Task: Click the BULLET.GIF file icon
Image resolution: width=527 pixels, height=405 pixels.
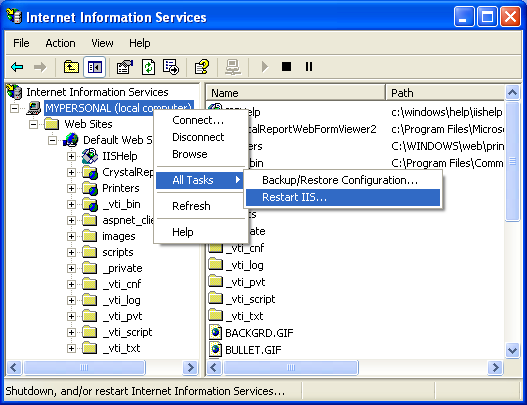Action: tap(215, 350)
